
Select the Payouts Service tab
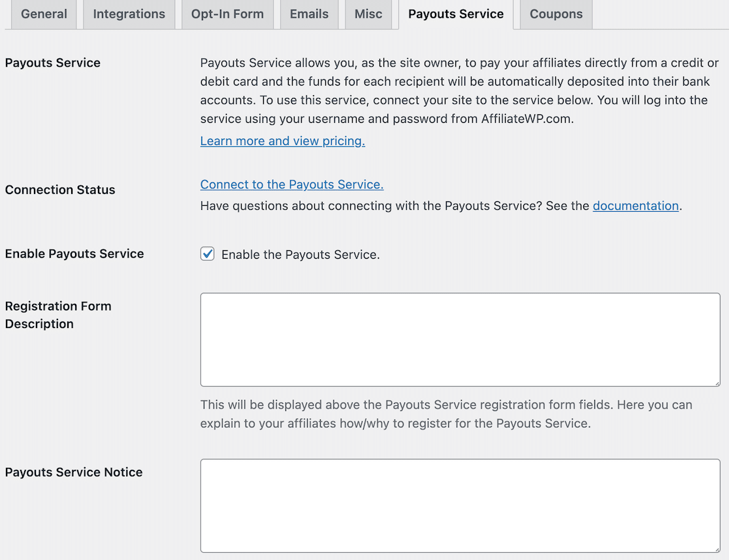[x=455, y=14]
